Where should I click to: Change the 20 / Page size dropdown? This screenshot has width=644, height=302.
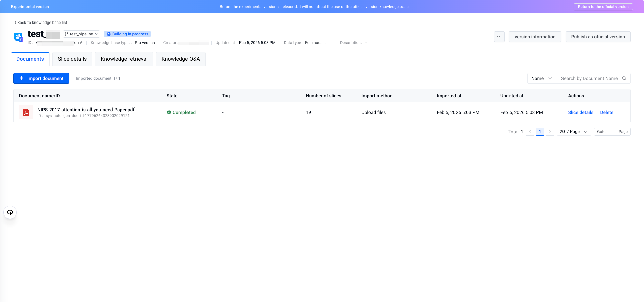[574, 132]
